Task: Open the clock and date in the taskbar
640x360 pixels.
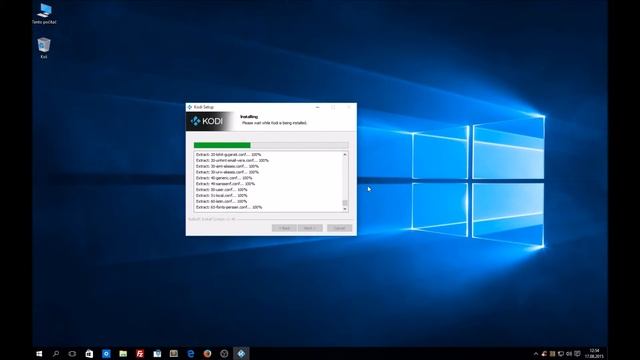Action: pos(594,353)
